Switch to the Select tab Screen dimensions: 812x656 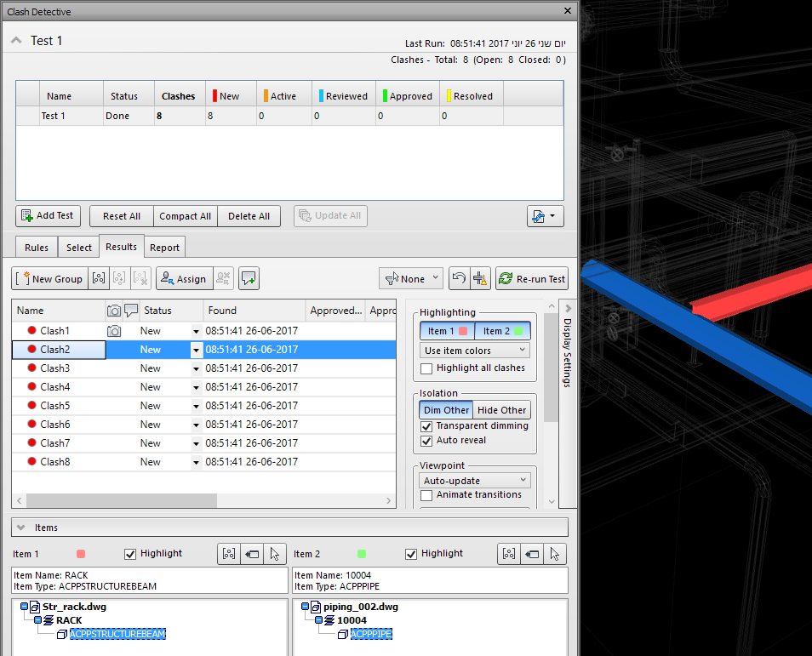click(x=78, y=248)
